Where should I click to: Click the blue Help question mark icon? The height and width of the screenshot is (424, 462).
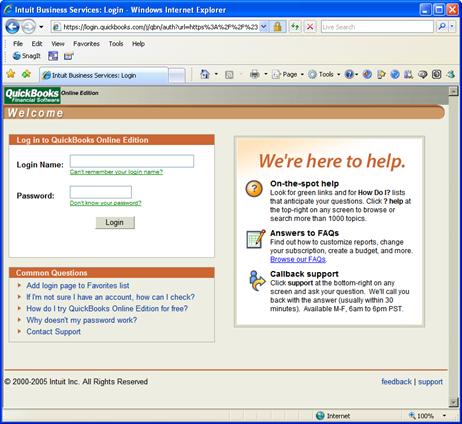point(349,74)
